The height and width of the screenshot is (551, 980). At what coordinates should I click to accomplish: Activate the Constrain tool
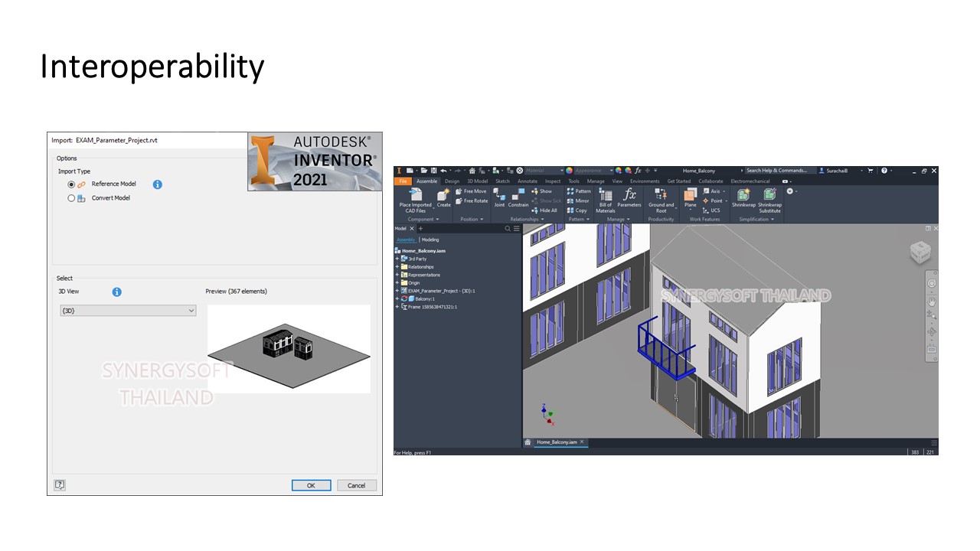(518, 201)
